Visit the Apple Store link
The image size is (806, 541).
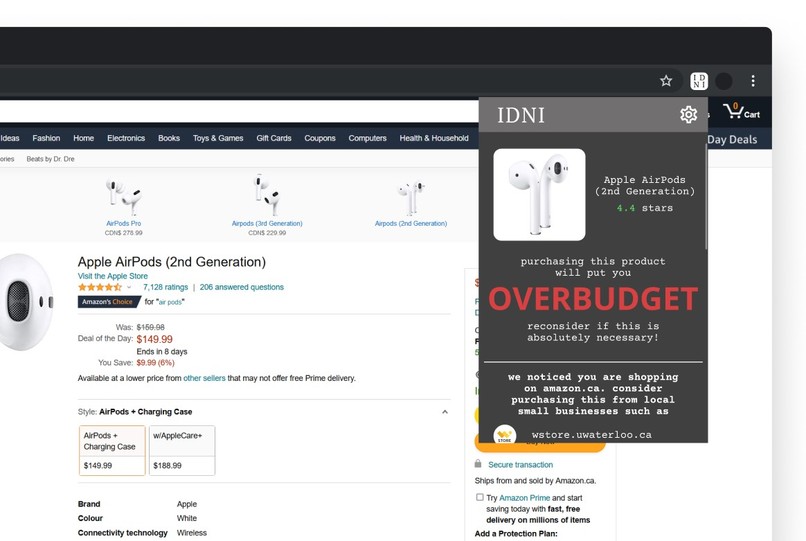113,276
